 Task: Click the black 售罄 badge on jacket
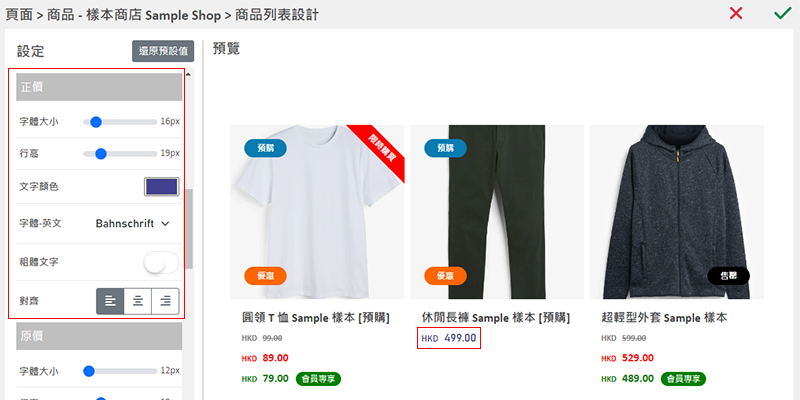coord(729,276)
